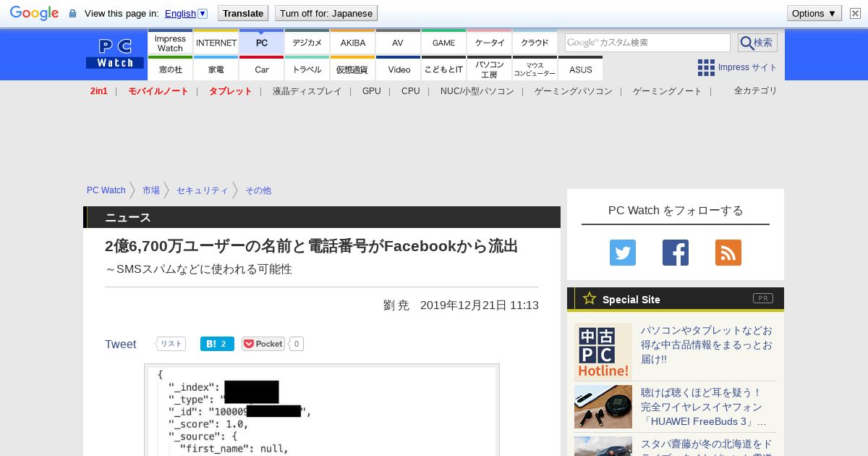Click the Special Site header star icon
The image size is (868, 456).
[590, 298]
